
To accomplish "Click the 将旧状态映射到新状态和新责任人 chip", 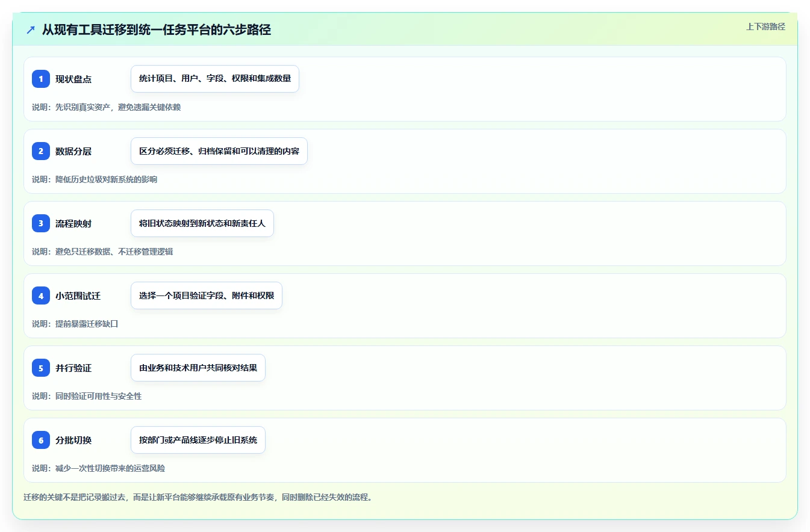I will click(202, 223).
